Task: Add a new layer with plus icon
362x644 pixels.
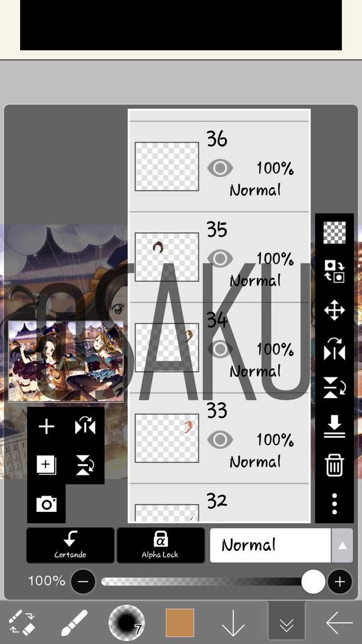Action: [47, 427]
